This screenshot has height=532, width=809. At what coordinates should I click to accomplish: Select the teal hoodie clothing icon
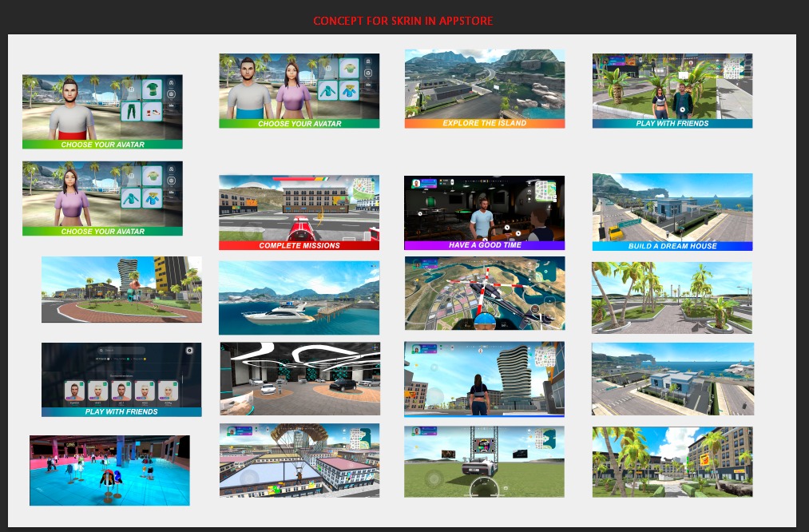tap(328, 91)
